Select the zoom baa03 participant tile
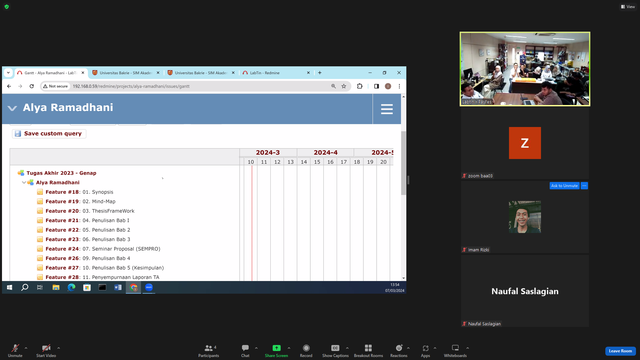Image resolution: width=640 pixels, height=360 pixels. coord(525,144)
